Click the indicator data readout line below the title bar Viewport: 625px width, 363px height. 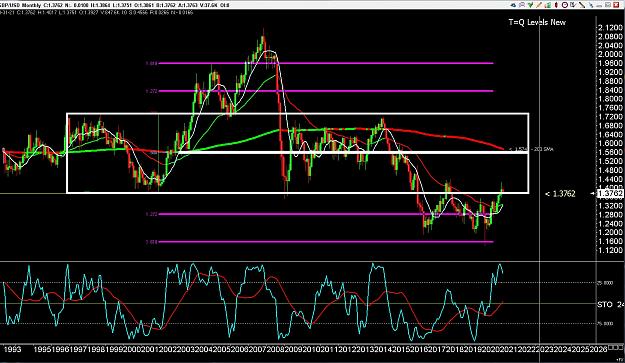(97, 12)
